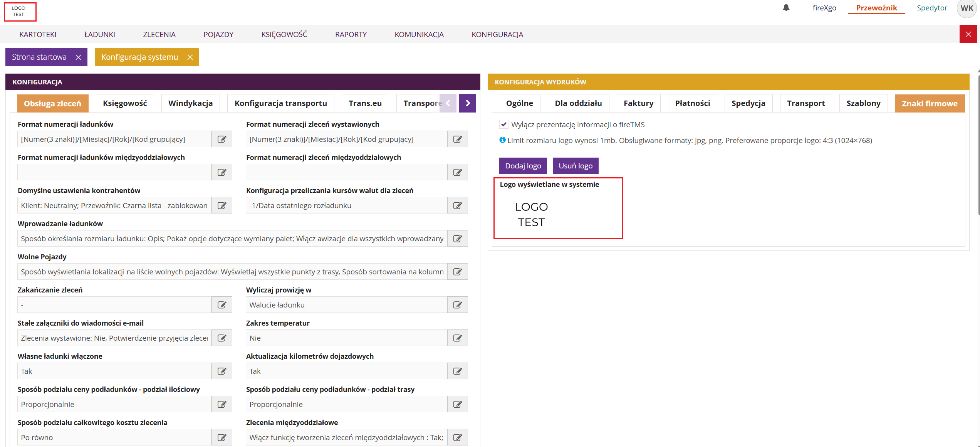Click the notification bell icon

786,8
